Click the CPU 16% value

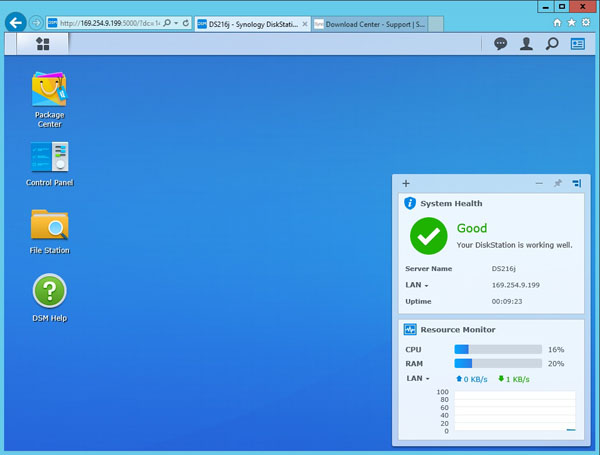(556, 349)
